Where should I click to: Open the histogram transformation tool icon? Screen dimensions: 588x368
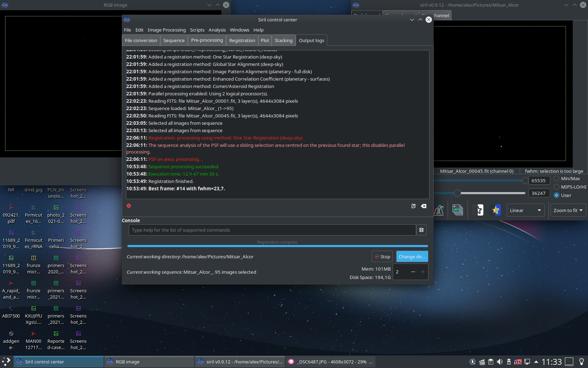pyautogui.click(x=439, y=210)
